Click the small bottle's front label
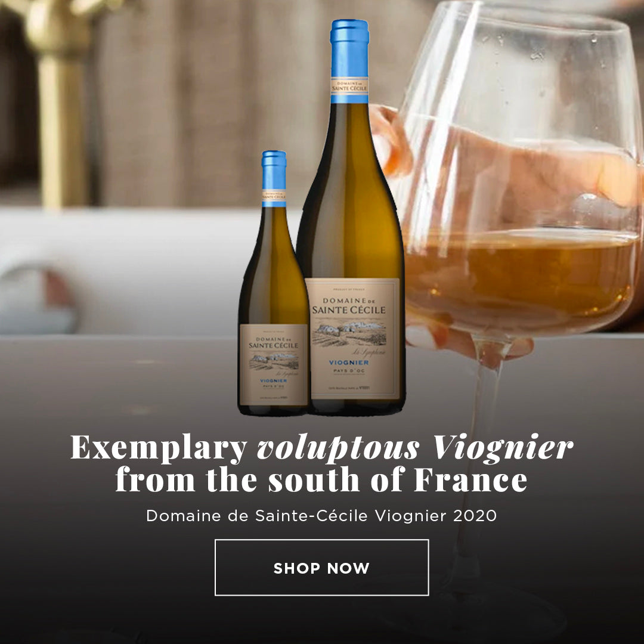 pos(274,365)
